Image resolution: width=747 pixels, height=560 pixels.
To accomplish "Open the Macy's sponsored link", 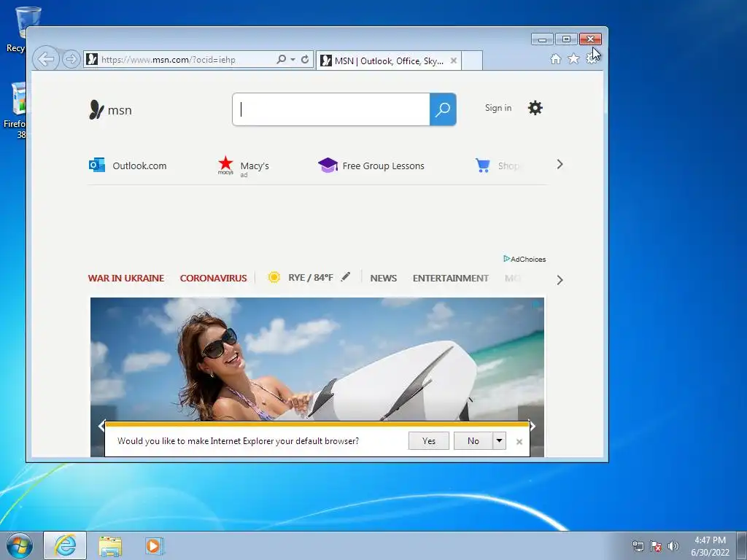I will point(255,166).
